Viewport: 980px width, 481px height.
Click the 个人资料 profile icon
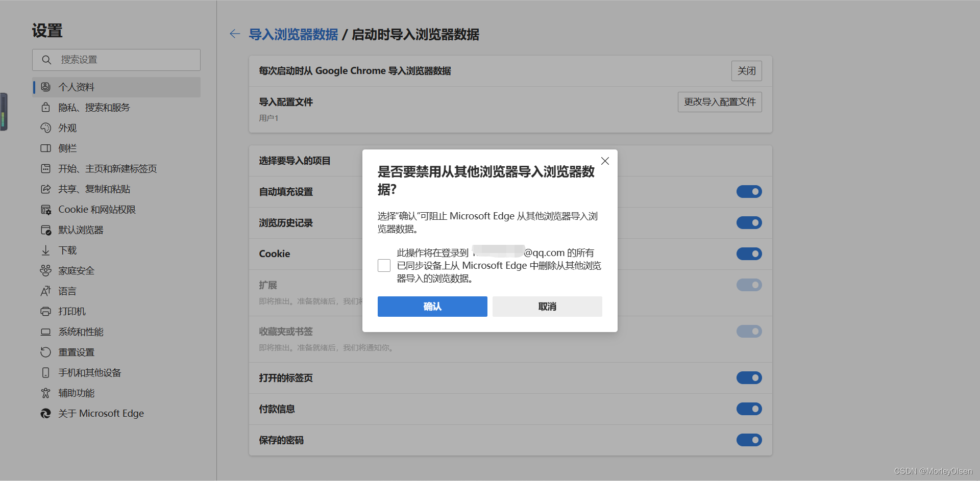coord(45,87)
